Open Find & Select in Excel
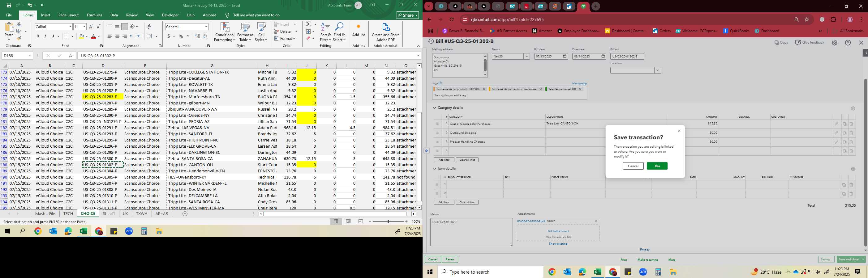This screenshot has width=868, height=278. point(339,32)
